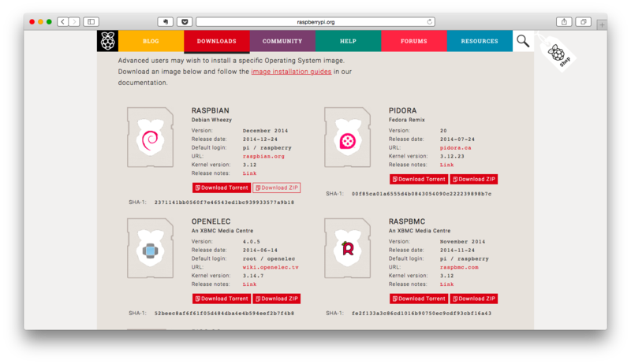Visit the raspbmc.com URL link
Screen dimensions: 631x364
(459, 267)
